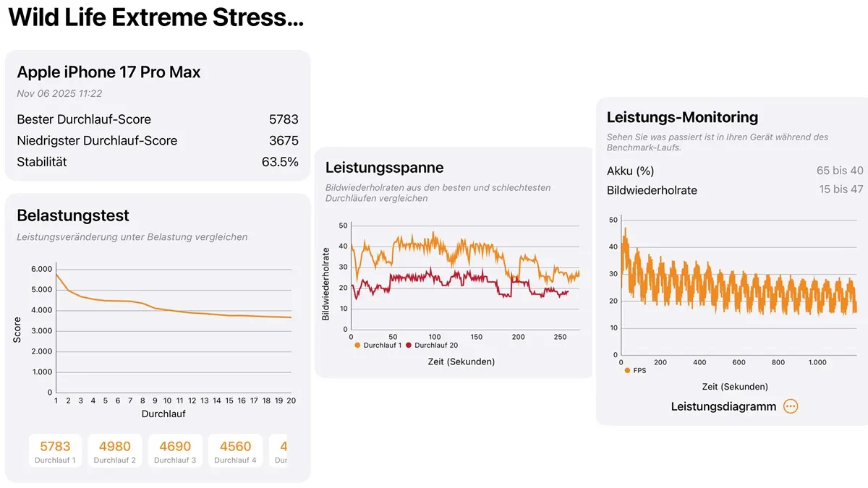Click the Apple iPhone 17 Pro Max header
Viewport: 868px width, 488px height.
click(109, 72)
